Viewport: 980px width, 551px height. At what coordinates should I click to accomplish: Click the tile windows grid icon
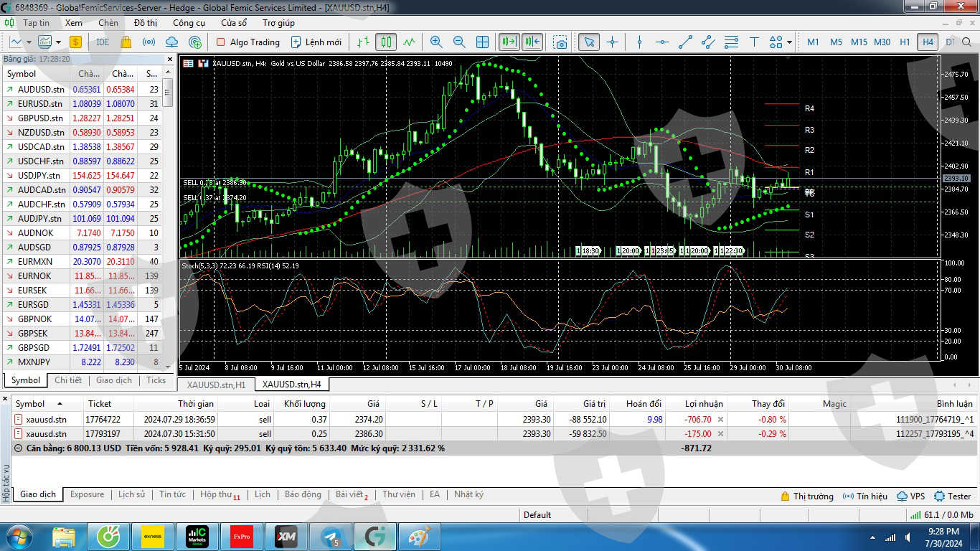(483, 42)
